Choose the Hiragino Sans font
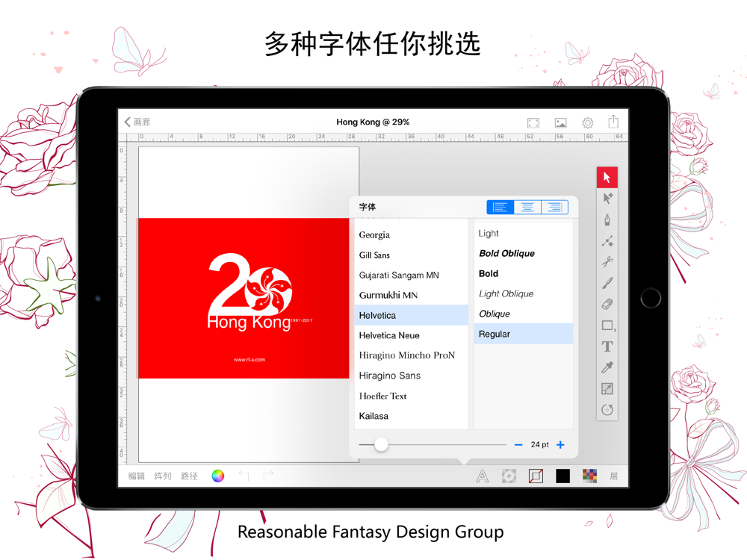The image size is (747, 560). 412,376
